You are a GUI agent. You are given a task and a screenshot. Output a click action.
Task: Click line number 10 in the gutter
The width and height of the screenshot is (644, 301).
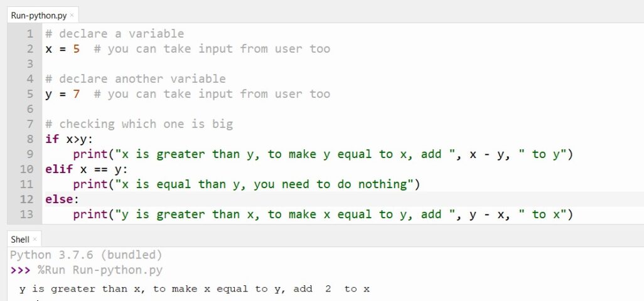[x=26, y=169]
